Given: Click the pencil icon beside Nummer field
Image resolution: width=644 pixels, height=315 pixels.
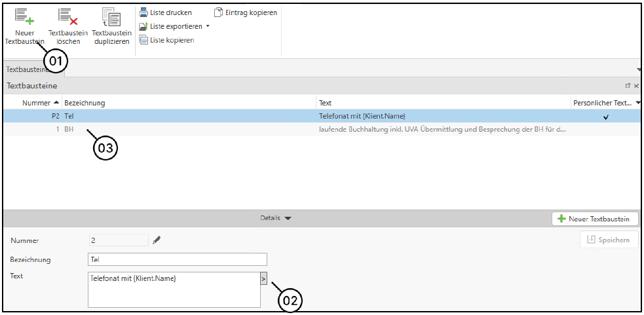Looking at the screenshot, I should 157,240.
